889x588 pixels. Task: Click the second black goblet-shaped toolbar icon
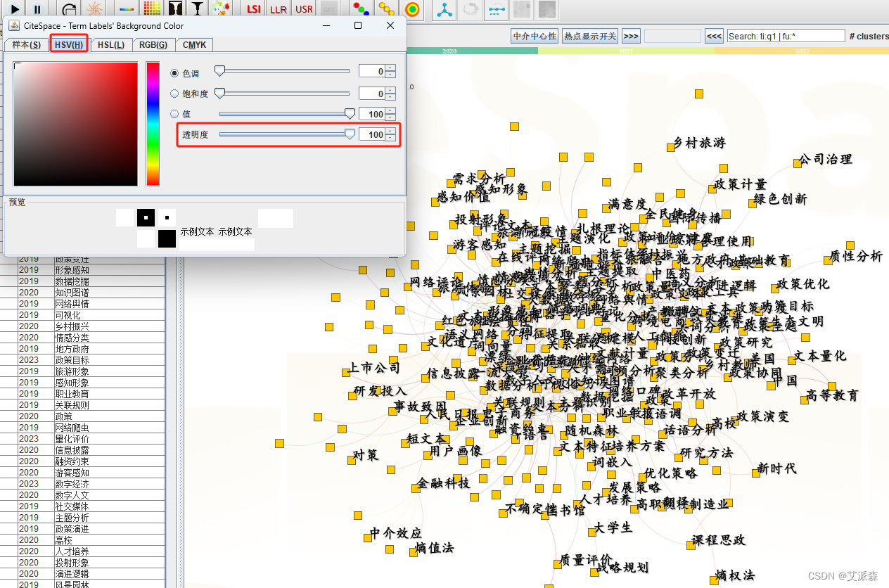tap(198, 9)
